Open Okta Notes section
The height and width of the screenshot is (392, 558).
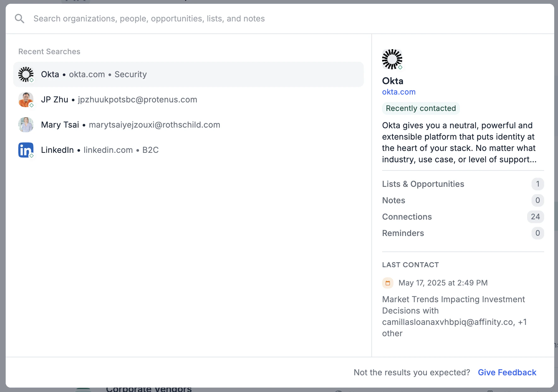tap(463, 200)
